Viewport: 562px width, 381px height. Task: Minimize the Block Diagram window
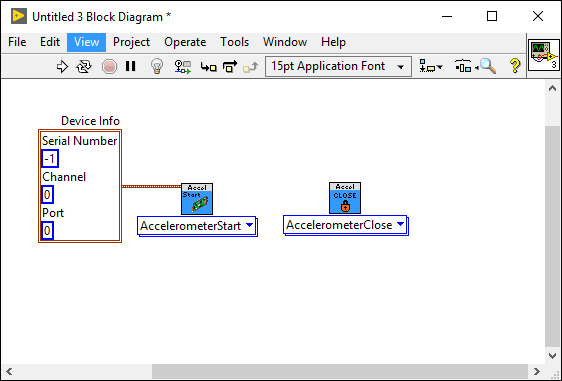point(447,16)
